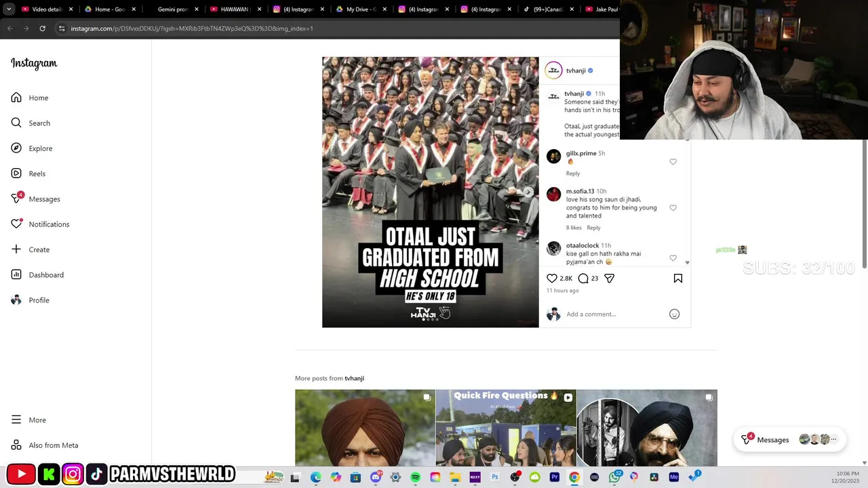Reload the Instagram page
The width and height of the screenshot is (868, 488).
[42, 28]
